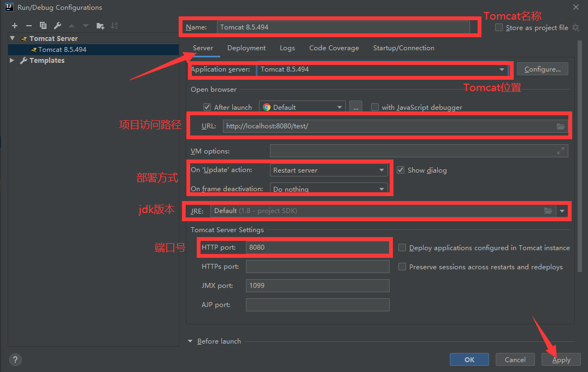Open On 'Update' action dropdown

pos(328,170)
